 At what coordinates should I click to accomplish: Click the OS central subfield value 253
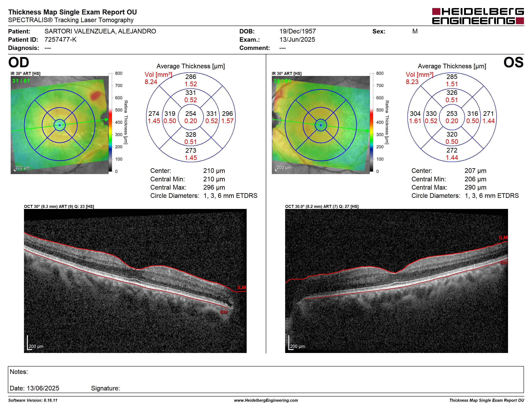(452, 113)
